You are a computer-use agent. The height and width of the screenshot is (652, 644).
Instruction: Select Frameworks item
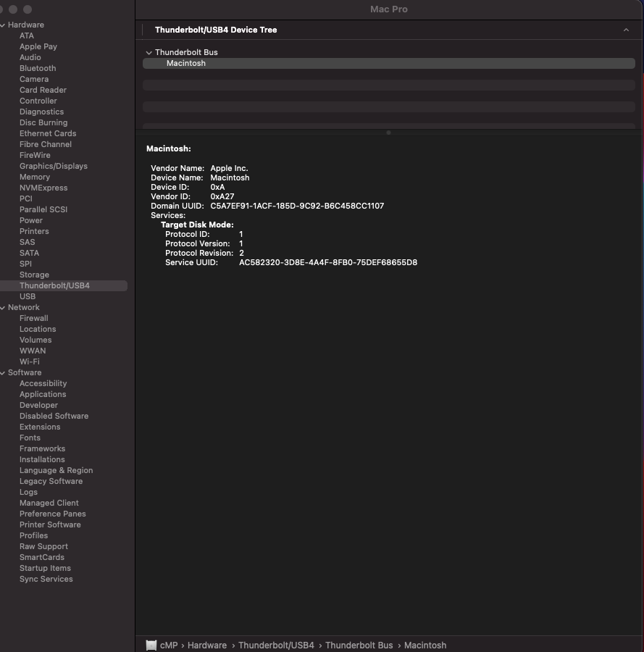[x=42, y=448]
